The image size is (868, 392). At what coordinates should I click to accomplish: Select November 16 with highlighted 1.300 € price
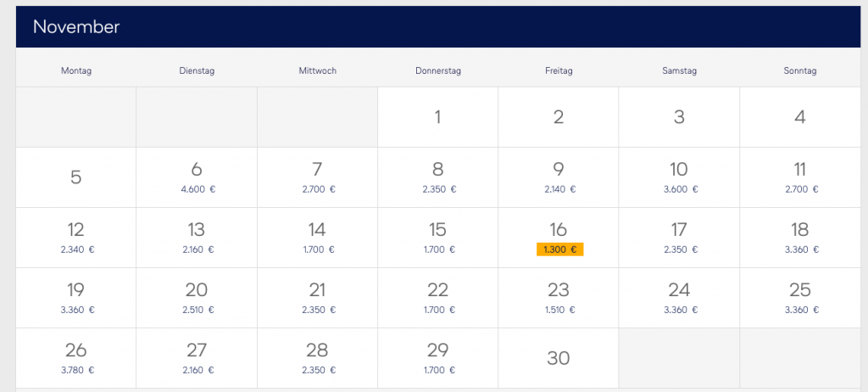[559, 238]
